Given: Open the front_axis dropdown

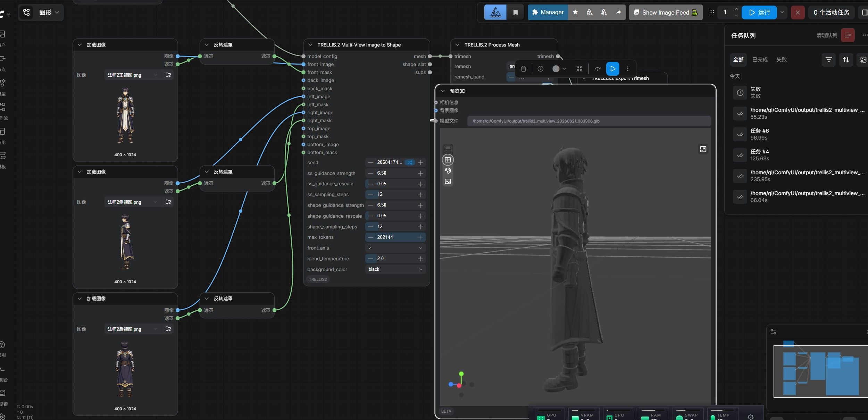Looking at the screenshot, I should pos(395,248).
